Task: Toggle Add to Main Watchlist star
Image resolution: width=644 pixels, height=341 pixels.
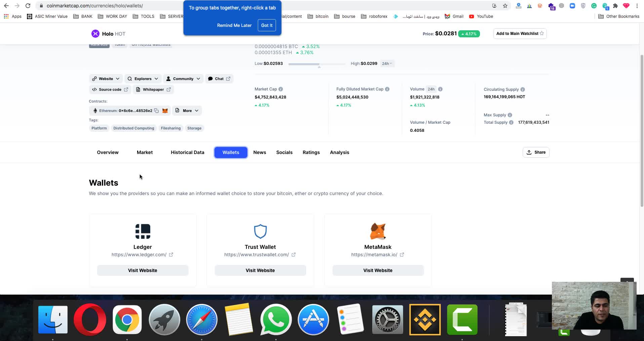Action: [x=541, y=34]
